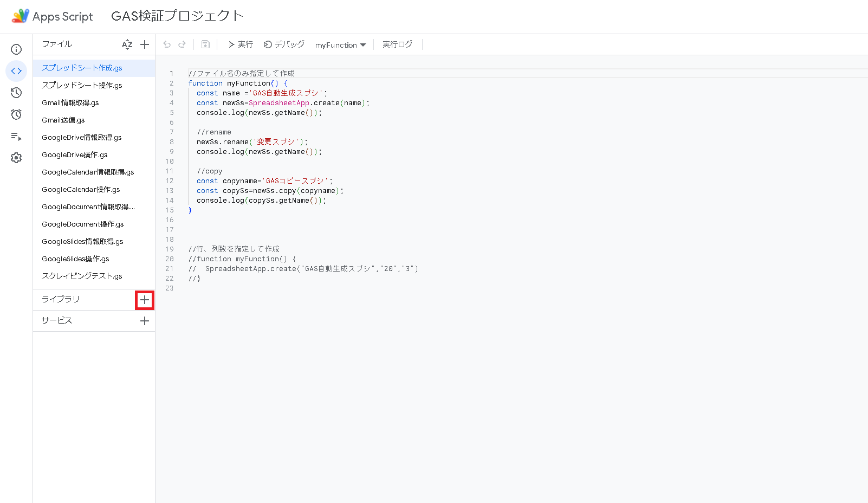Click the redo arrow in toolbar
The height and width of the screenshot is (503, 868).
[182, 44]
